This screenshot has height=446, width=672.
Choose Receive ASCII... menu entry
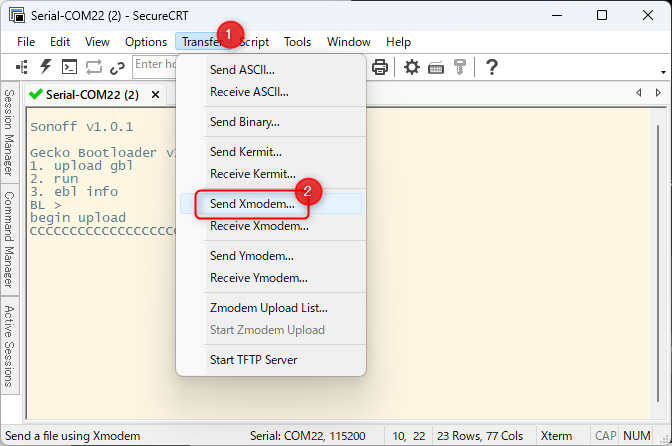coord(271,92)
